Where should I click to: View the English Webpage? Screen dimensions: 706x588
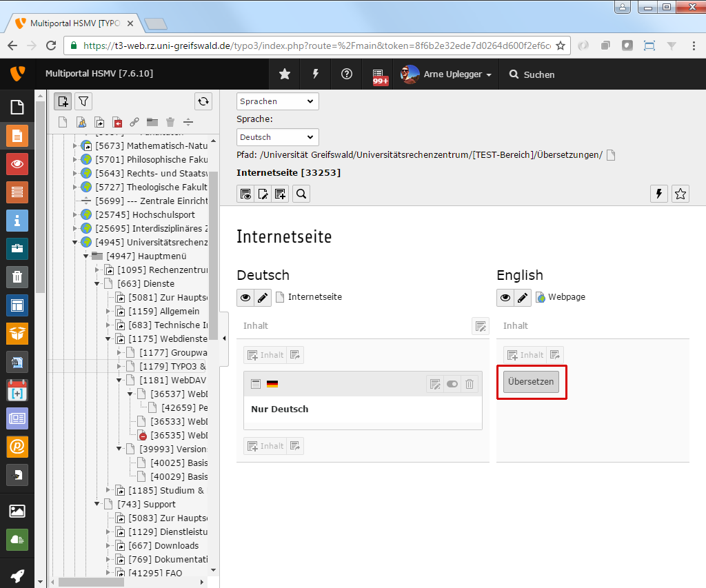(x=505, y=297)
